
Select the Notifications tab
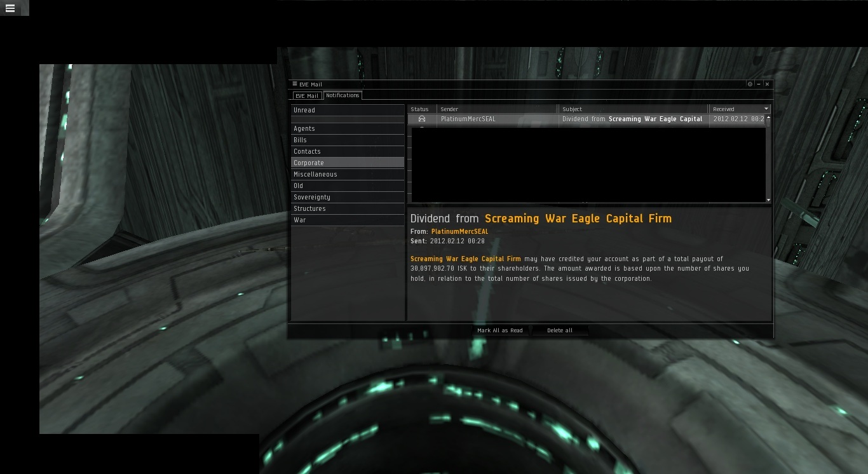(x=342, y=95)
